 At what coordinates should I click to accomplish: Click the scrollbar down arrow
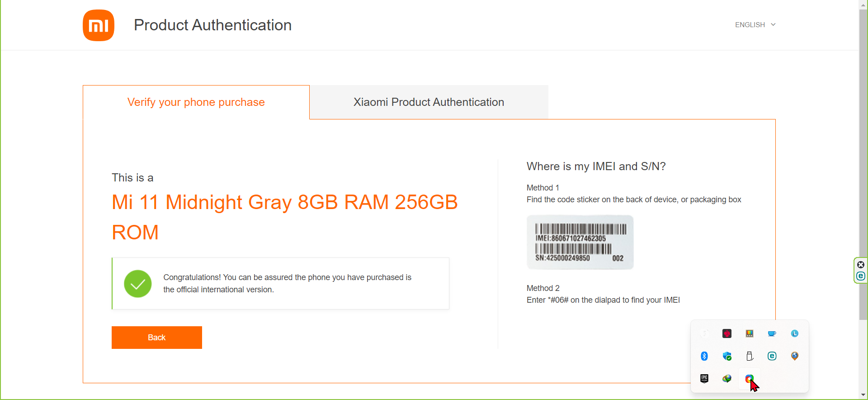[x=863, y=395]
